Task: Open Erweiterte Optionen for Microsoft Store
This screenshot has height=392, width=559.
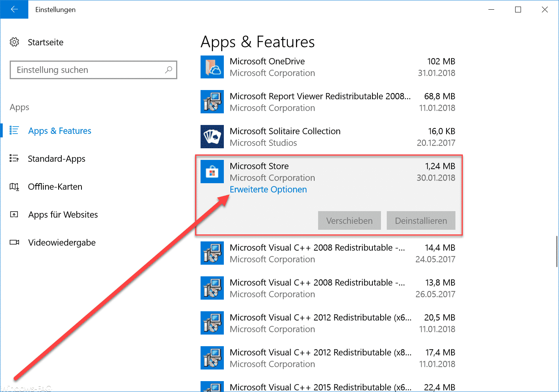Action: pos(268,189)
